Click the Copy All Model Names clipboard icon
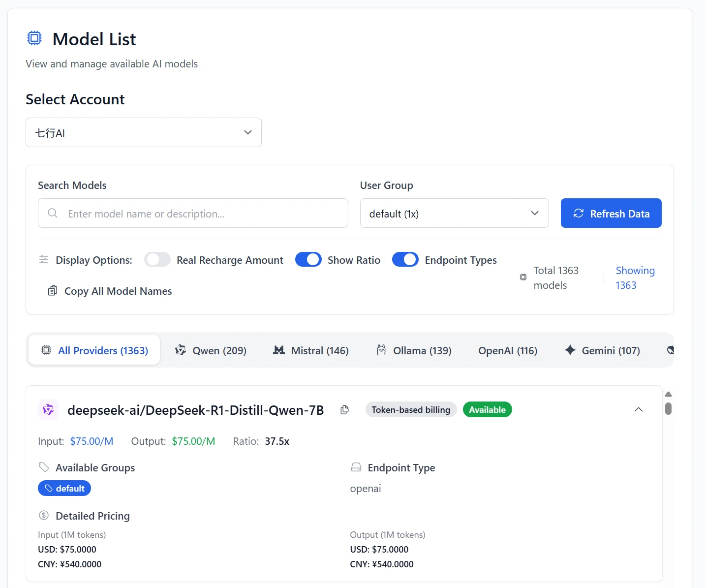This screenshot has height=588, width=706. [x=53, y=291]
